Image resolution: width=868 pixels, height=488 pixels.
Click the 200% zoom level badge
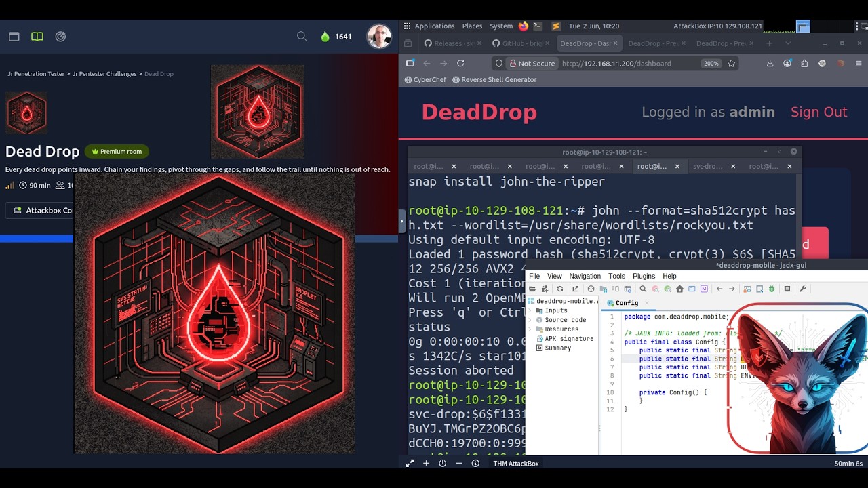[711, 63]
